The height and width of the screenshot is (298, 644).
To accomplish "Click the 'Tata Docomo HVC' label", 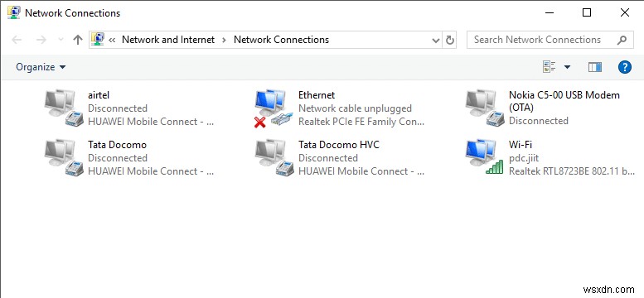I will (x=339, y=145).
